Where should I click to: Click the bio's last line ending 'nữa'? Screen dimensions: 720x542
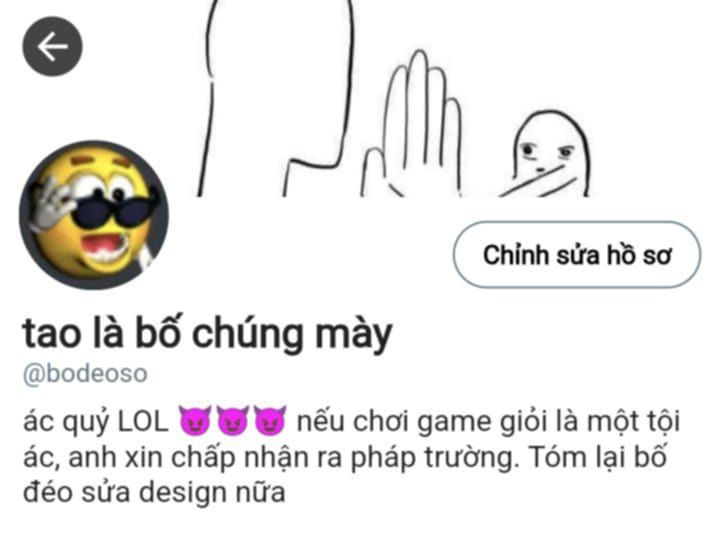tap(154, 494)
